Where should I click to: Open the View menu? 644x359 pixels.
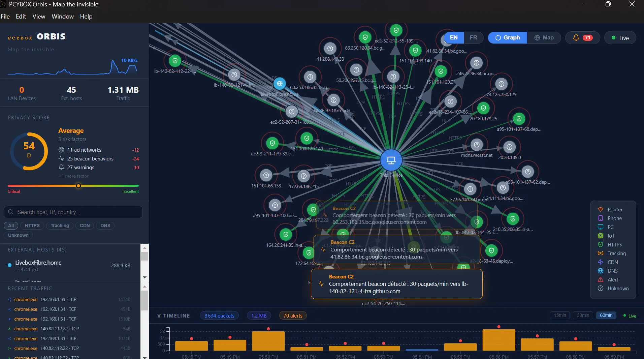click(39, 17)
